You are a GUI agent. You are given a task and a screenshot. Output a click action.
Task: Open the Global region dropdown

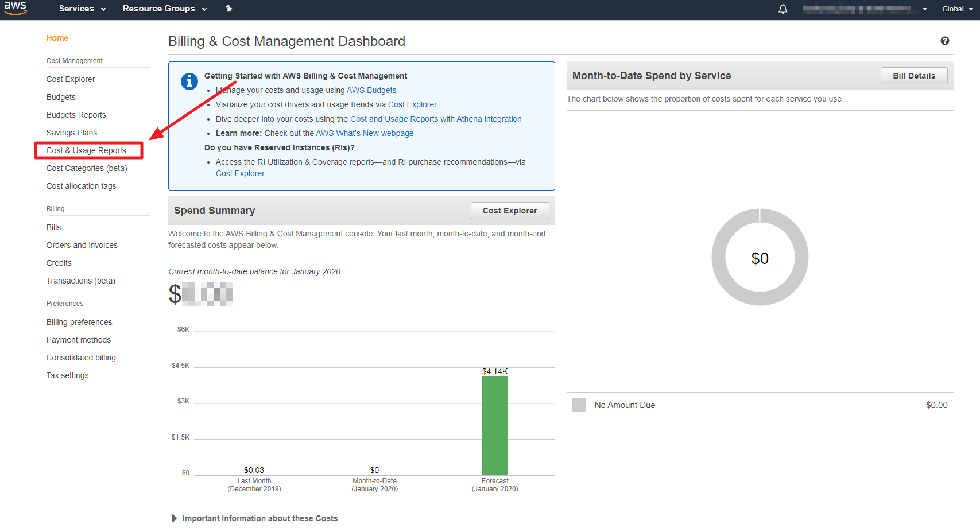tap(957, 9)
